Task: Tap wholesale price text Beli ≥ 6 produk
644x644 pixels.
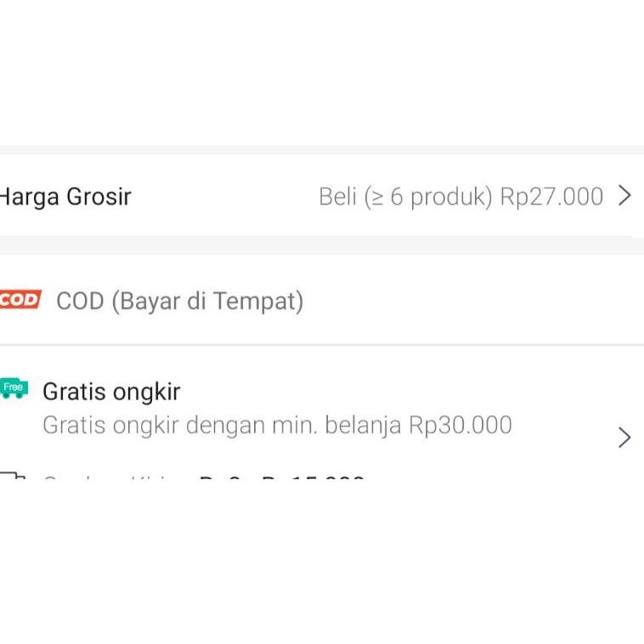Action: (x=405, y=197)
